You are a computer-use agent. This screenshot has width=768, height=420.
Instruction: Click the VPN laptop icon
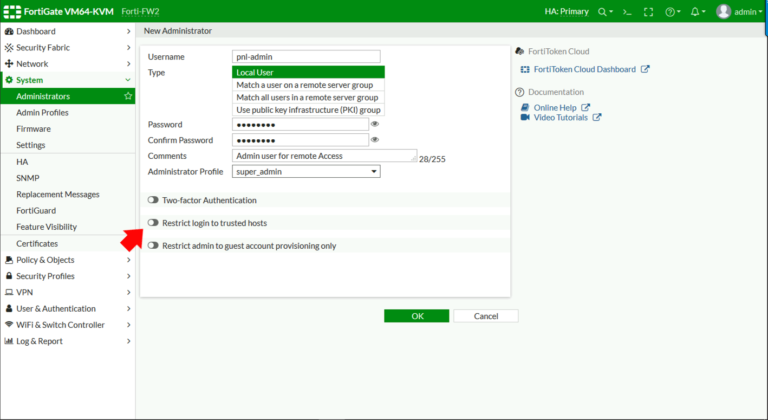click(9, 292)
